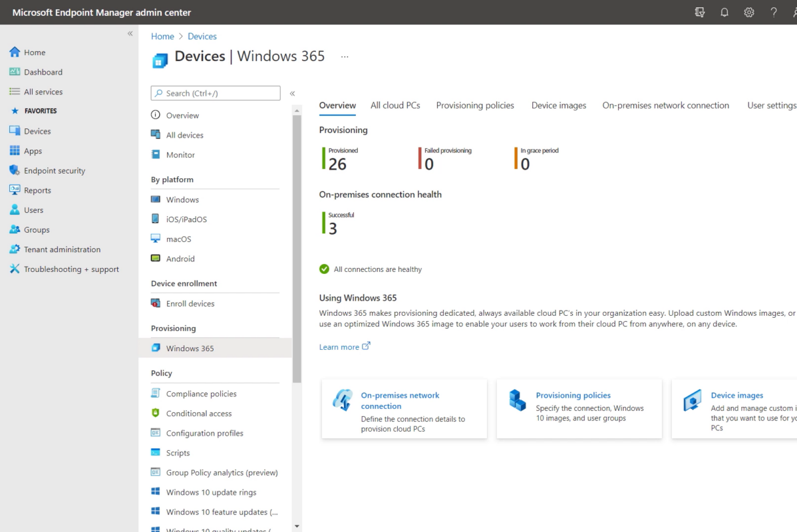Click the Monitor icon in the Devices menu
Image resolution: width=797 pixels, height=532 pixels.
pos(156,154)
